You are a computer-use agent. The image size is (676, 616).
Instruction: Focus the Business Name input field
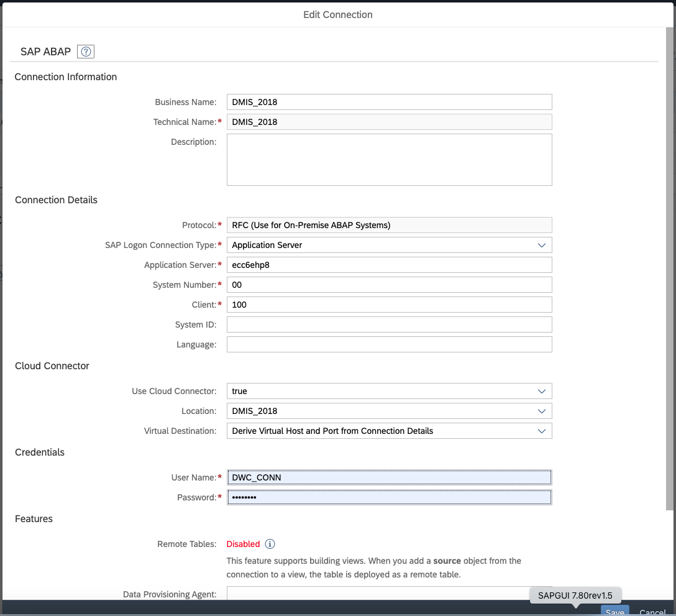(389, 102)
